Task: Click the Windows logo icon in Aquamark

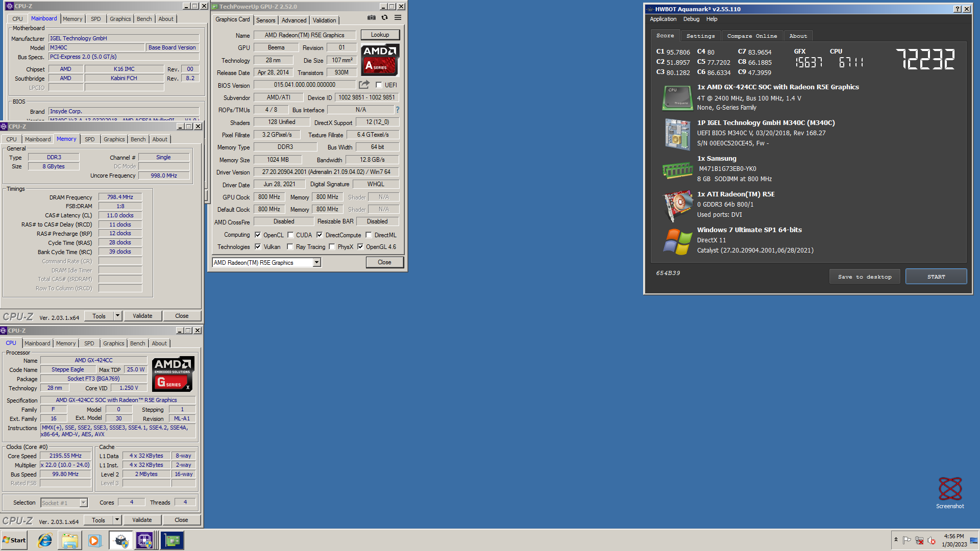Action: click(x=677, y=241)
